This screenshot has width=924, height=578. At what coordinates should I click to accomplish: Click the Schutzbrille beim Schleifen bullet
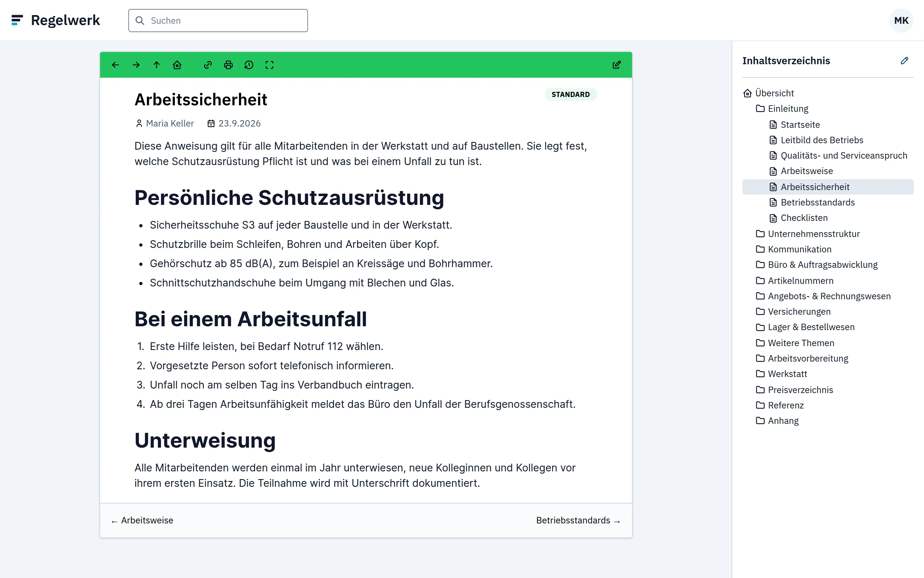[295, 244]
